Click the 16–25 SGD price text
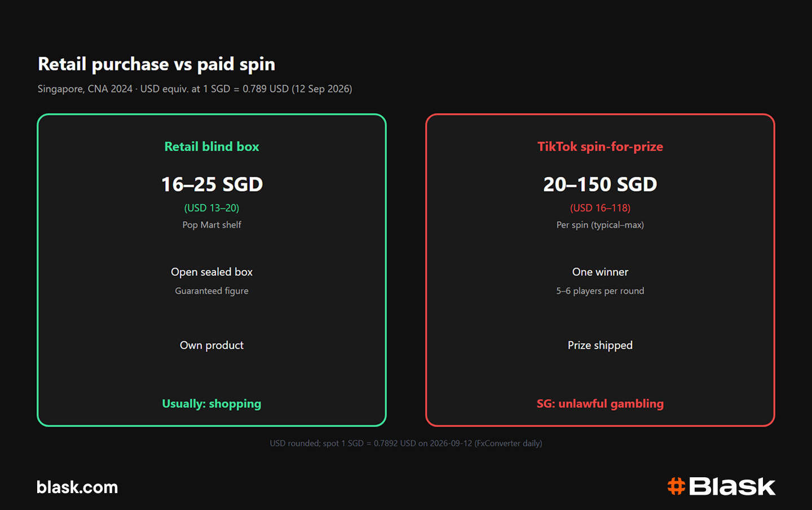The image size is (812, 510). click(x=212, y=184)
